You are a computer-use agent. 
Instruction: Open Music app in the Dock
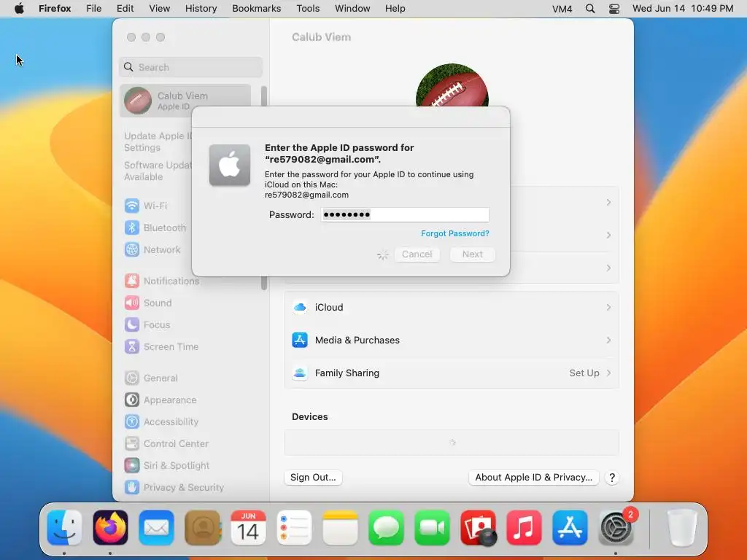click(x=524, y=528)
